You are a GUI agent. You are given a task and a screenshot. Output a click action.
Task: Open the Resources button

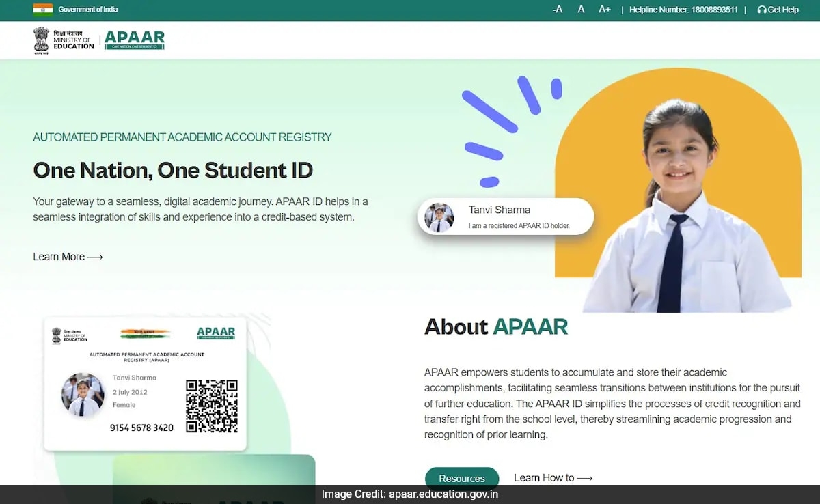tap(462, 478)
